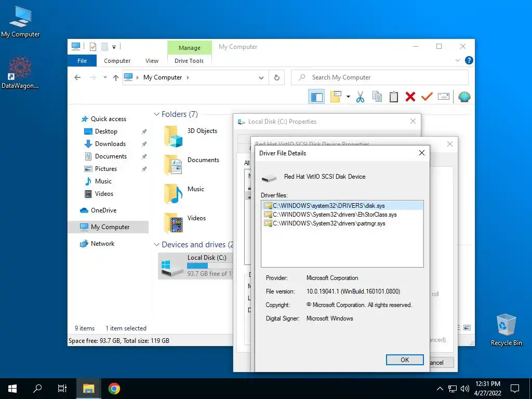Click the Copy icon in toolbar
Image resolution: width=532 pixels, height=399 pixels.
[x=377, y=97]
